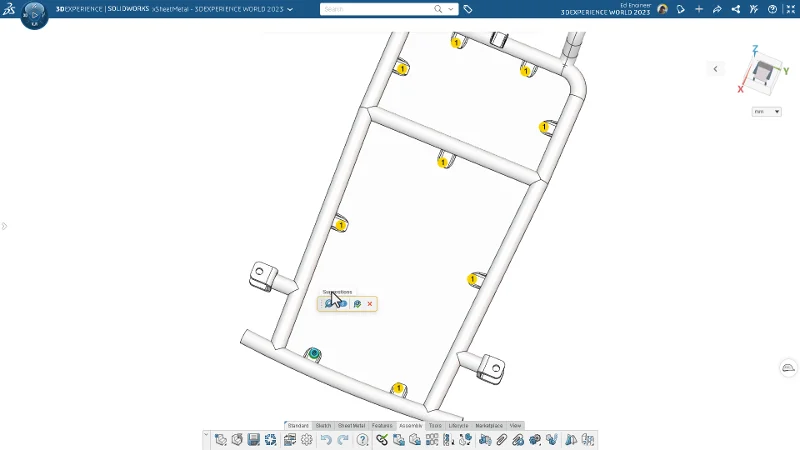The width and height of the screenshot is (800, 450).
Task: Click the search input field
Action: (378, 9)
